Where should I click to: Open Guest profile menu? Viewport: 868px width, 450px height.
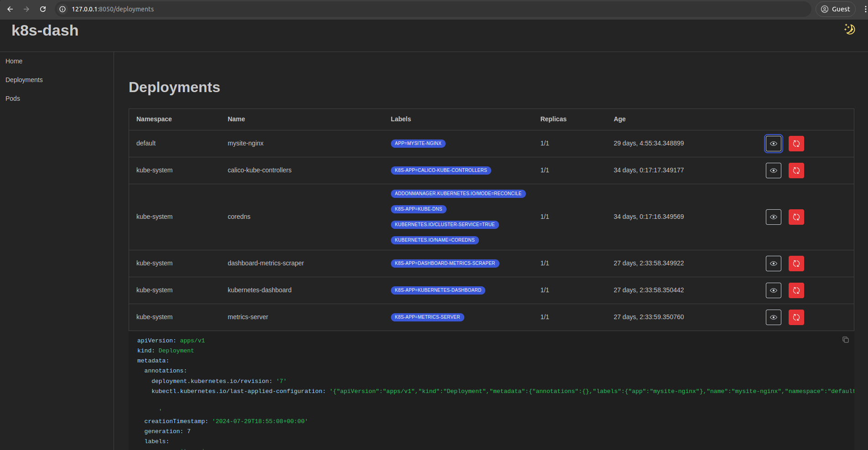click(835, 9)
